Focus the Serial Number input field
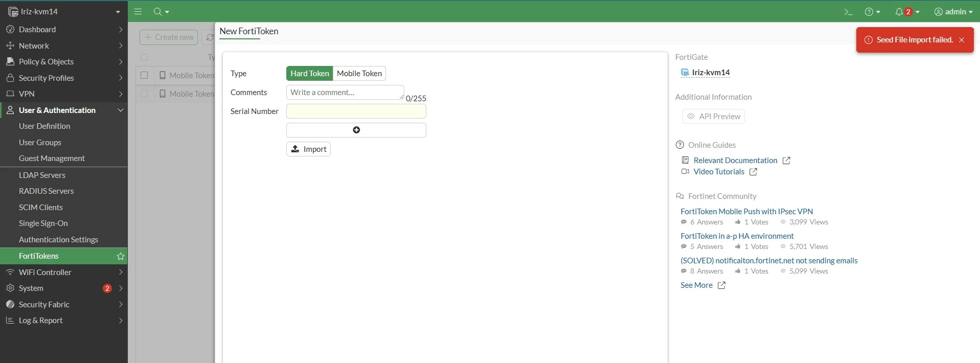Viewport: 980px width, 363px height. tap(356, 111)
